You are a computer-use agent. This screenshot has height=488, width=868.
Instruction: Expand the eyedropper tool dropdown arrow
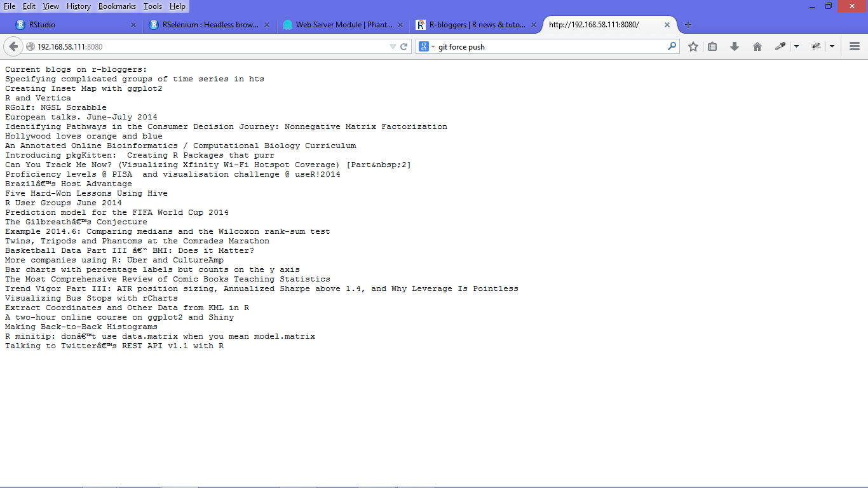(x=796, y=46)
